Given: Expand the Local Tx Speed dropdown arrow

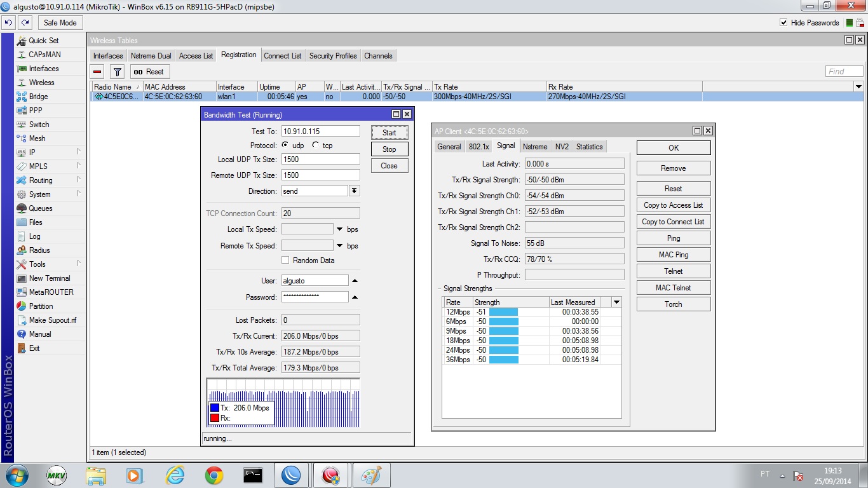Looking at the screenshot, I should (339, 229).
